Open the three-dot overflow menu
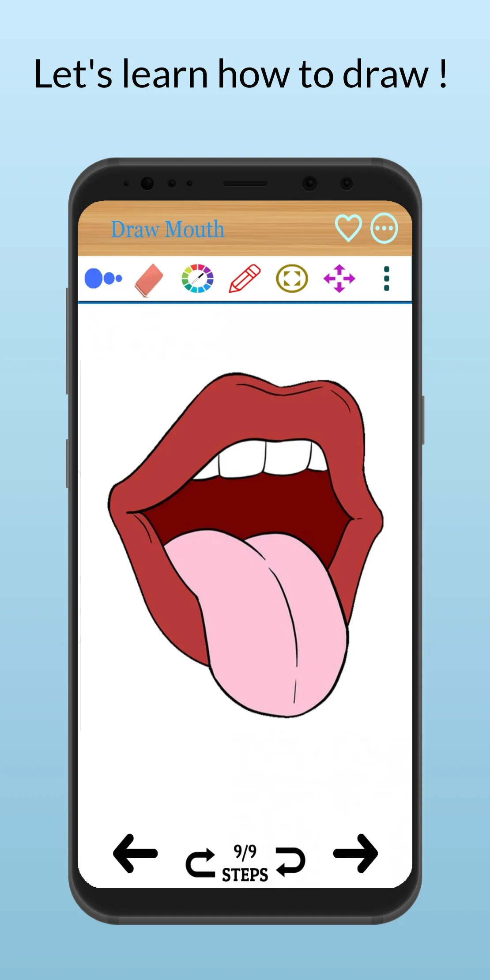490x980 pixels. point(387,279)
